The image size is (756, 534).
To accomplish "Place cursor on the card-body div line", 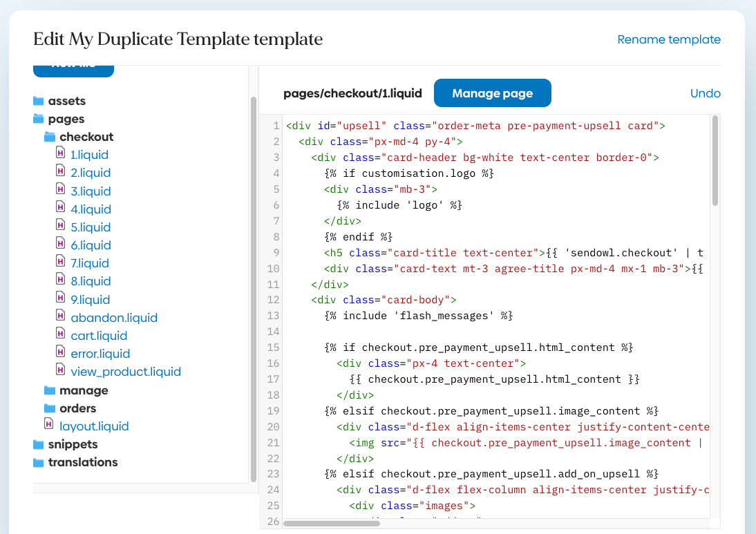I will click(x=384, y=300).
